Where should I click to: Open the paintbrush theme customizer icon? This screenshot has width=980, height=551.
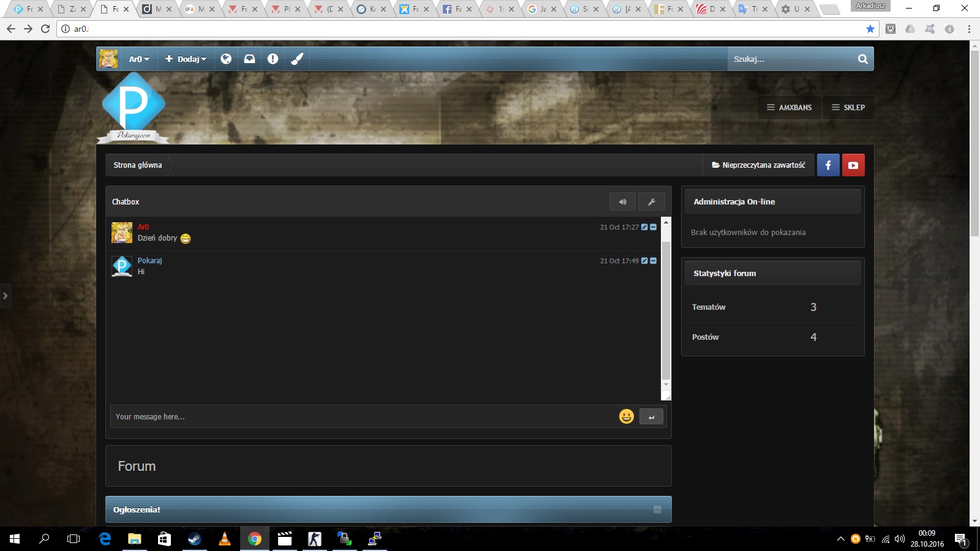[x=297, y=59]
